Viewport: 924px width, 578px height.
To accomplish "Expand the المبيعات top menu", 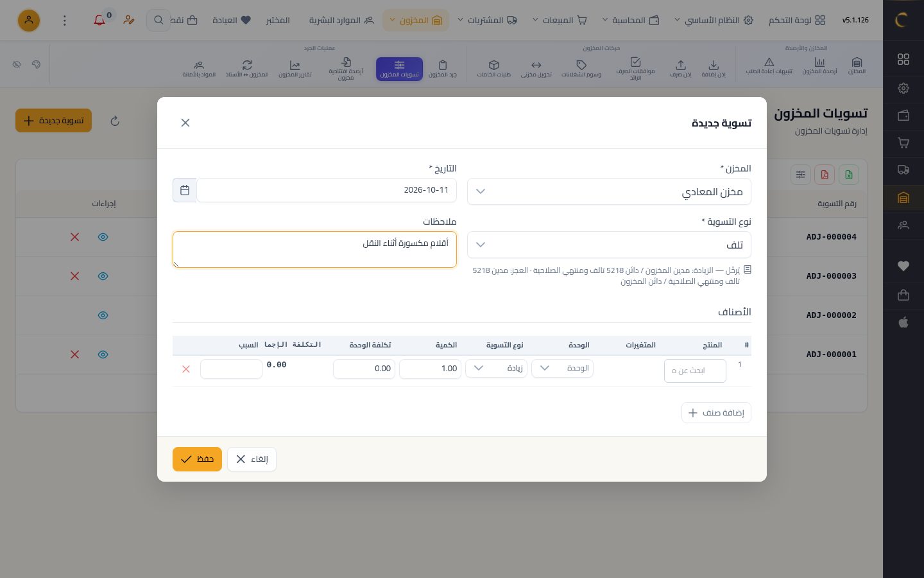I will tap(560, 21).
